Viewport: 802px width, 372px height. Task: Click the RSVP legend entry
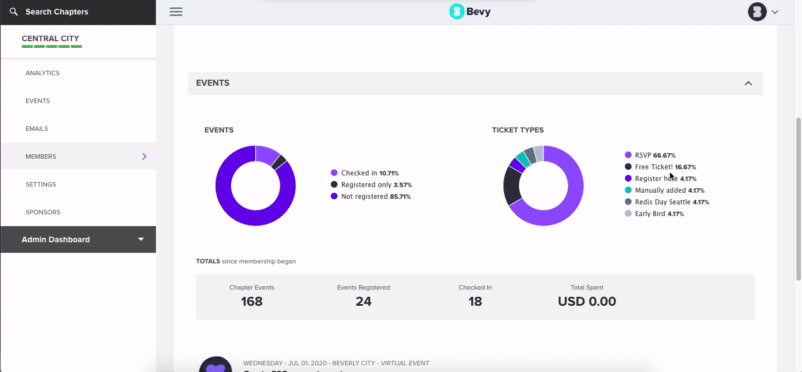coord(650,155)
